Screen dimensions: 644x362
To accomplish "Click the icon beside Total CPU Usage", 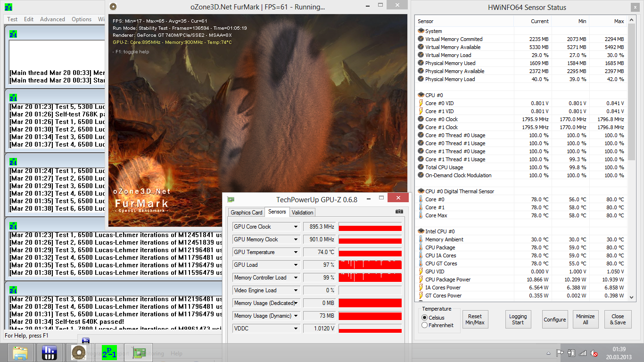I will (x=421, y=167).
